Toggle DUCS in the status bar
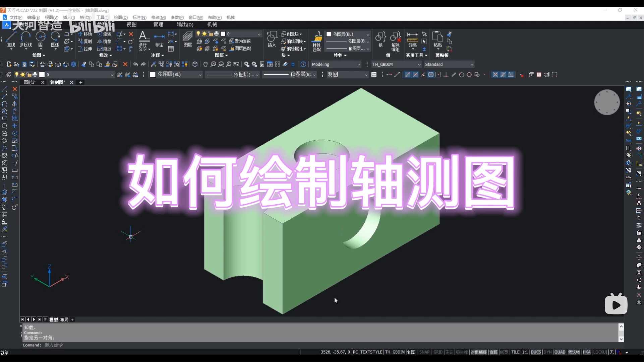This screenshot has height=362, width=644. [536, 352]
